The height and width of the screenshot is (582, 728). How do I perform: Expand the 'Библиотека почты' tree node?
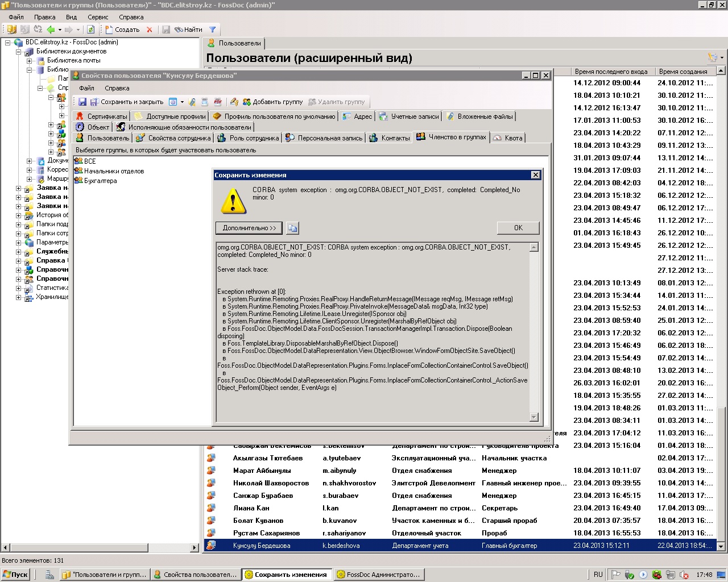pyautogui.click(x=29, y=60)
